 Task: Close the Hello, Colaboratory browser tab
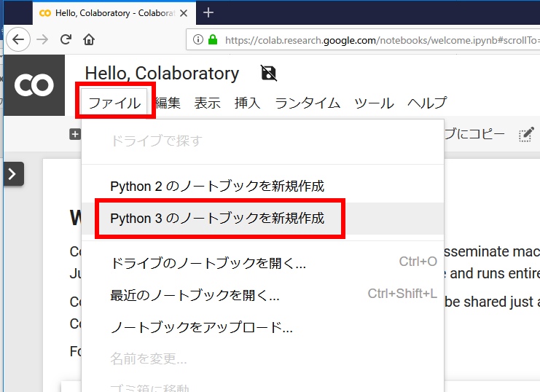click(x=184, y=13)
